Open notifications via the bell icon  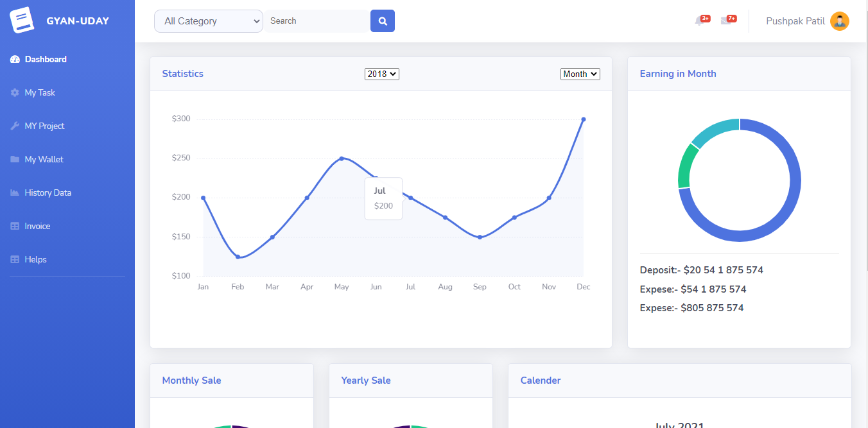(x=700, y=21)
